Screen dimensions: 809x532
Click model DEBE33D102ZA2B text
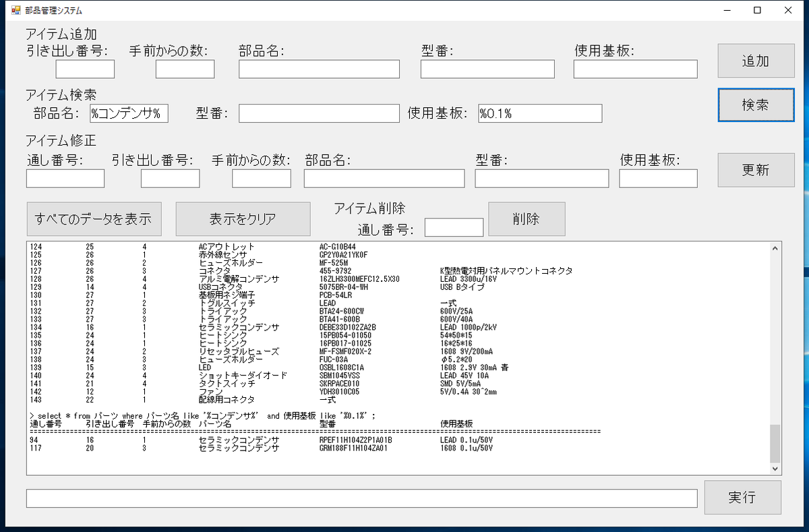click(x=348, y=328)
